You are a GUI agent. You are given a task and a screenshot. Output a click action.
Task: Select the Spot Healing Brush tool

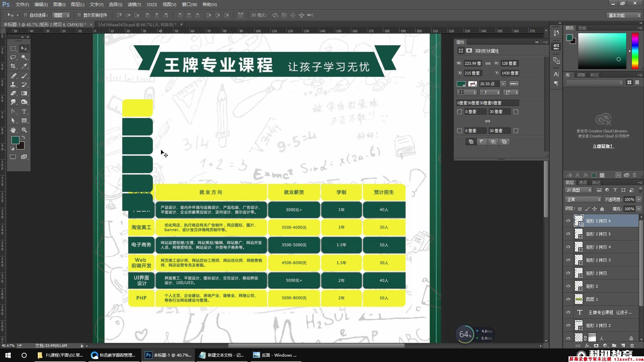(x=13, y=76)
